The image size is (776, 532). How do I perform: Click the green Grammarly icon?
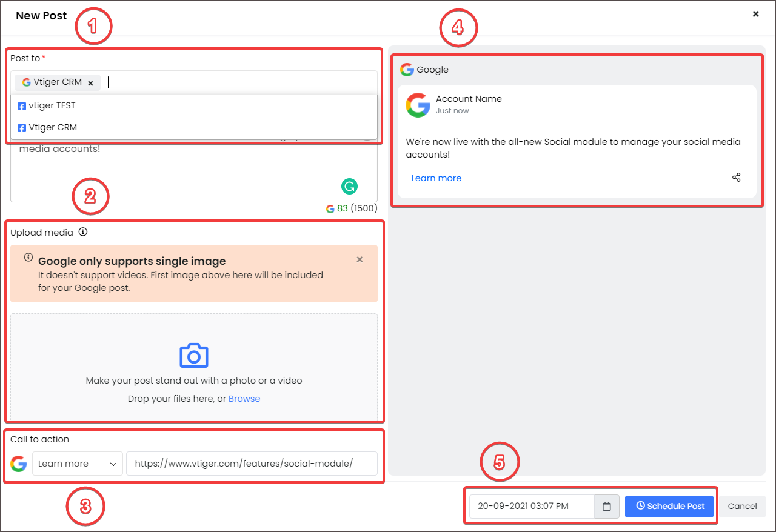pyautogui.click(x=349, y=187)
